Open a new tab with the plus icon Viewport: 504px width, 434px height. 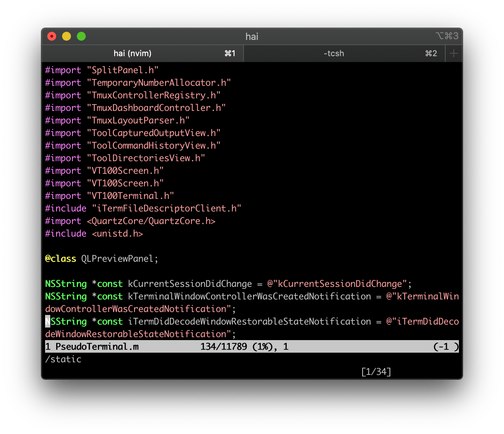coord(453,53)
